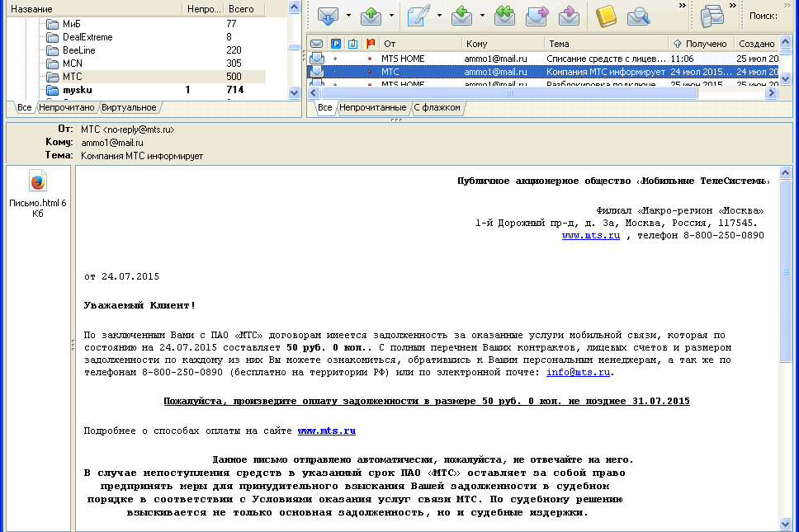Expand overflow chevron beside stacked envelopes icon
Viewport: 799px width, 532px height.
[733, 6]
